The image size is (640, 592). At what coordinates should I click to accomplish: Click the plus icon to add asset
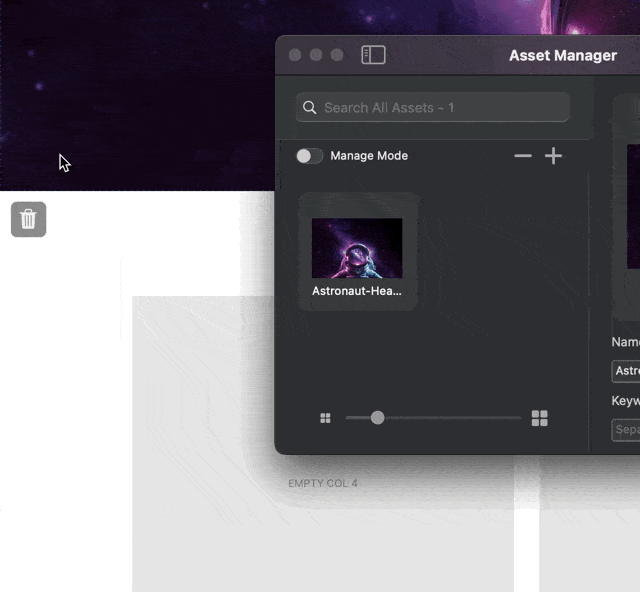553,156
